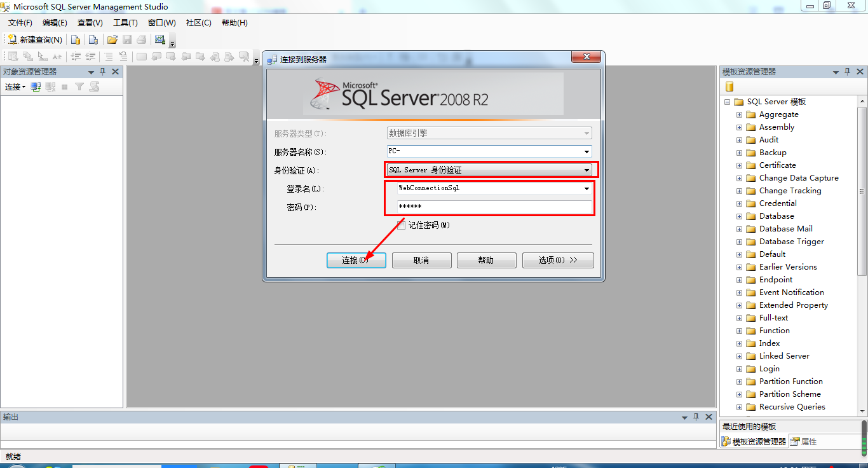This screenshot has height=468, width=868.
Task: Click the increase indent icon
Action: (x=91, y=57)
